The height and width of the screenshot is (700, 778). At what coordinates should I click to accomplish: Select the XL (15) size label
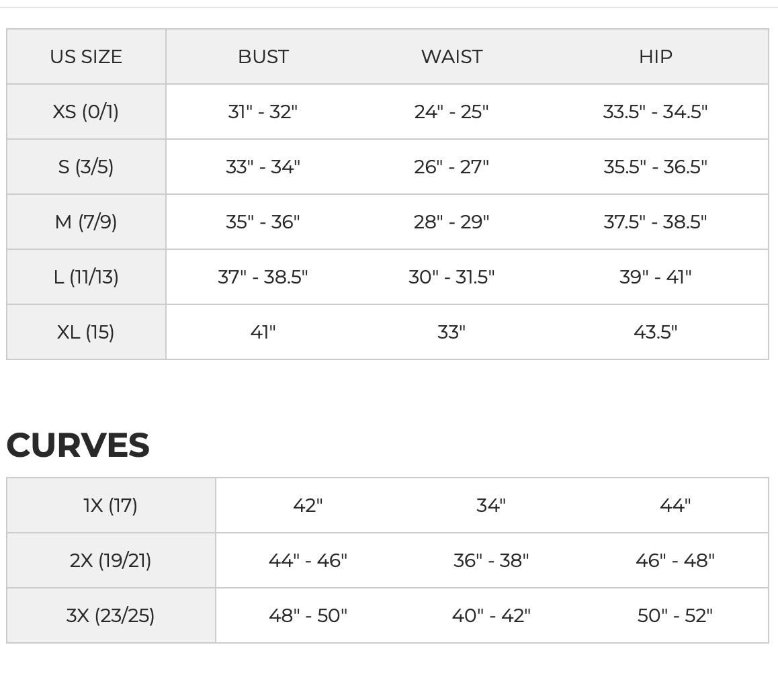(x=86, y=332)
